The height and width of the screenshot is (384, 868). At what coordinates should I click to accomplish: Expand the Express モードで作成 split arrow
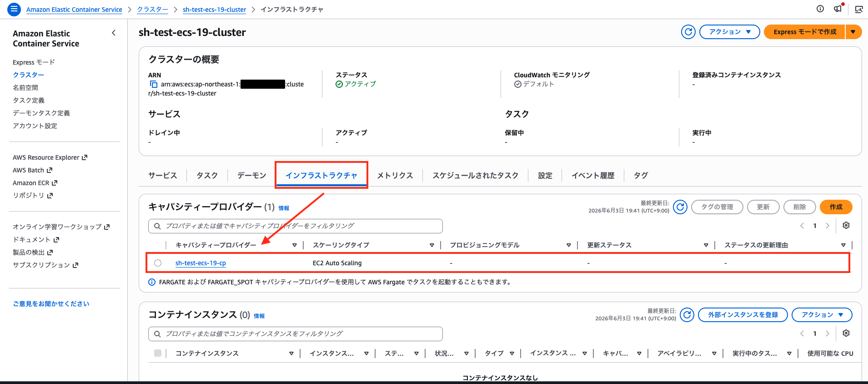coord(853,32)
